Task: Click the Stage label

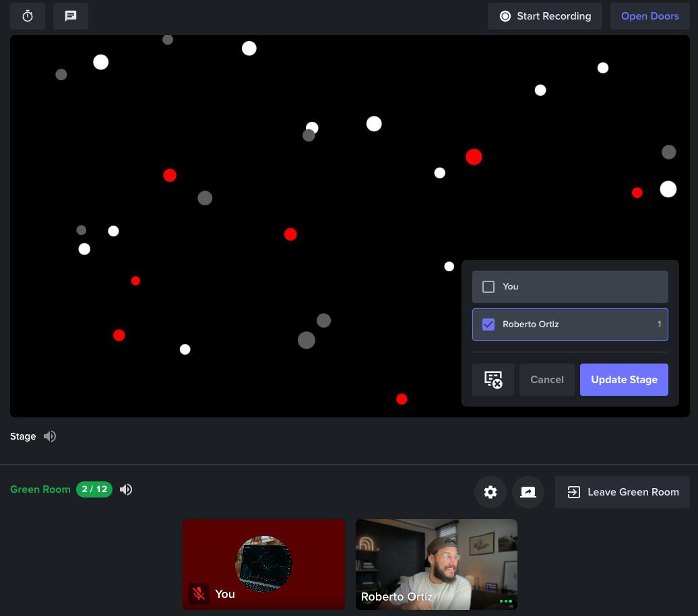Action: pyautogui.click(x=23, y=436)
